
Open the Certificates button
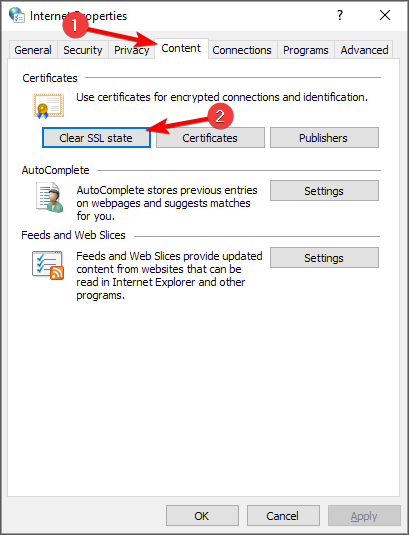[210, 138]
